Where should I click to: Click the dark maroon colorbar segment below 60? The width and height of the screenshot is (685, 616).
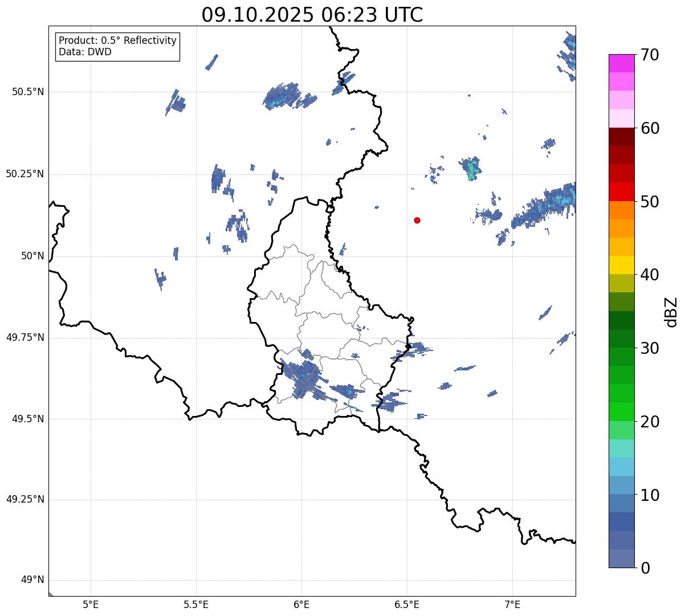pyautogui.click(x=621, y=137)
